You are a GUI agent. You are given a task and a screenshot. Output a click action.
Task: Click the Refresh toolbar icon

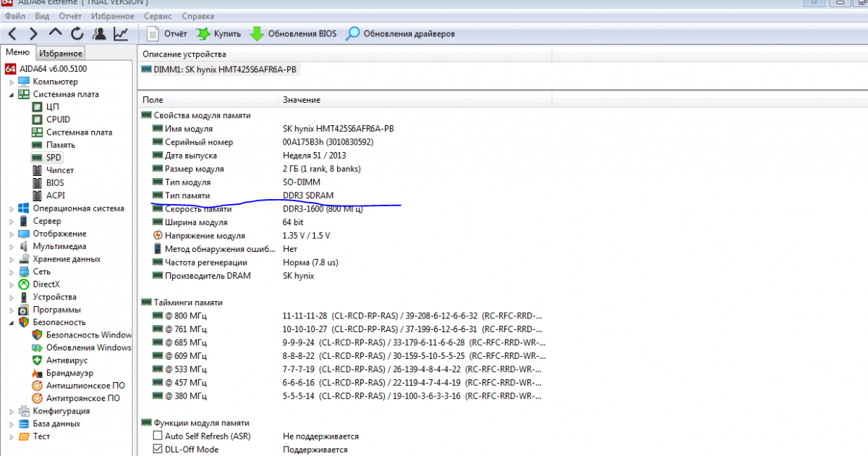point(77,33)
